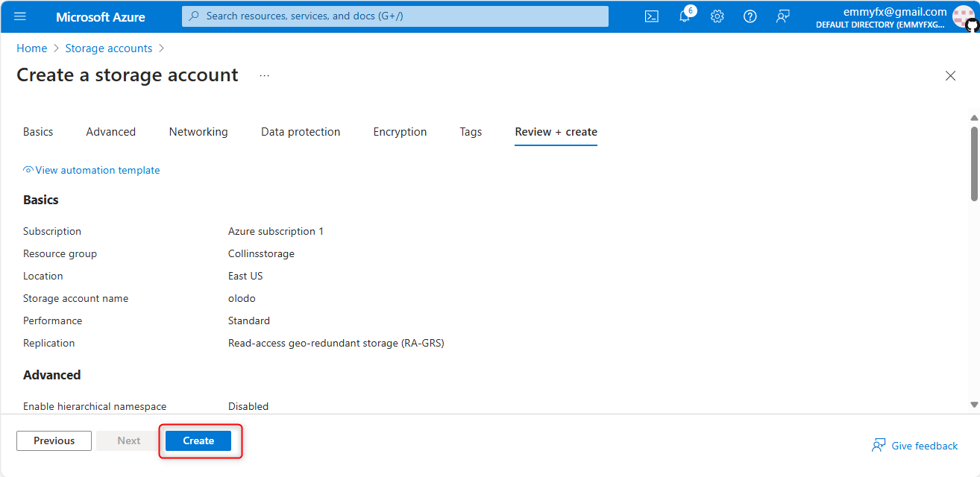Click the 'Create a storage account' title
Image resolution: width=980 pixels, height=477 pixels.
pyautogui.click(x=128, y=75)
